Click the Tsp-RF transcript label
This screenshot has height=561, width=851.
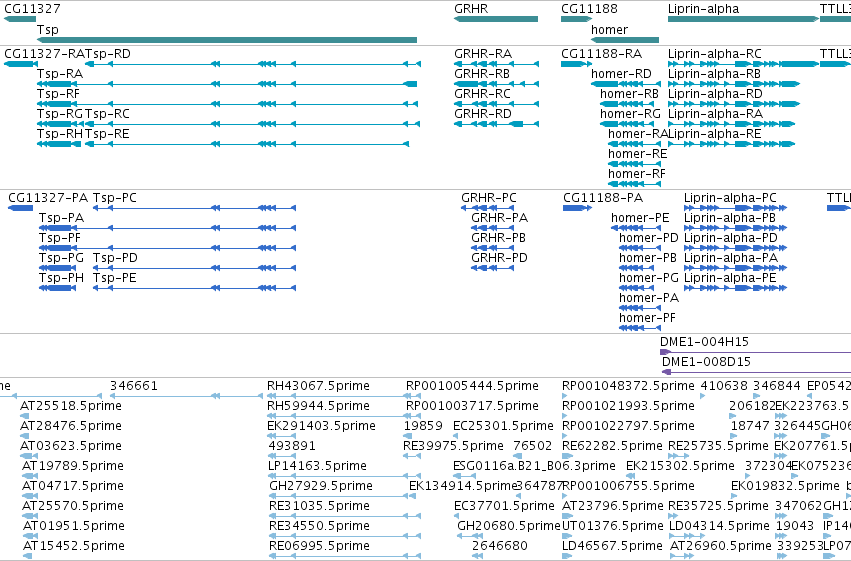(58, 94)
